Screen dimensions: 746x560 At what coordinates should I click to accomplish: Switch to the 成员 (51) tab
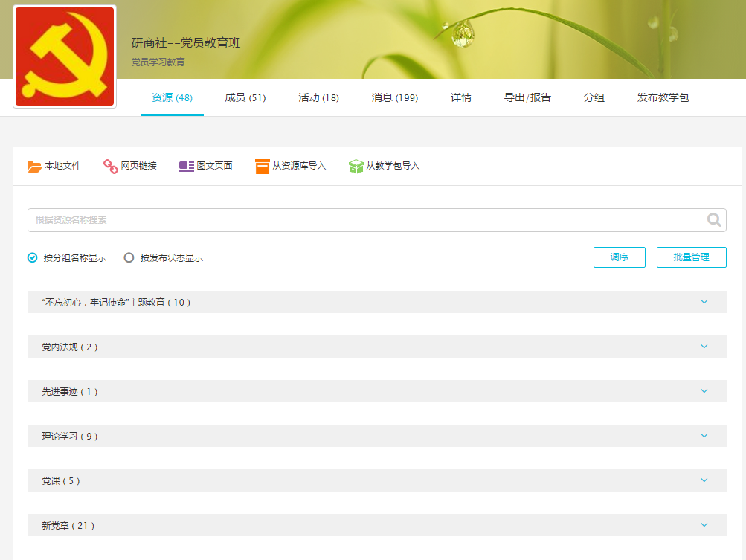[x=245, y=98]
